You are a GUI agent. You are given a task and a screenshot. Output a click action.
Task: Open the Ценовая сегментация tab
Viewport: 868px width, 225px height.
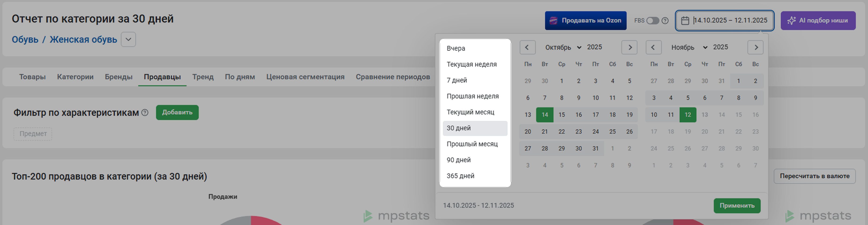tap(305, 77)
